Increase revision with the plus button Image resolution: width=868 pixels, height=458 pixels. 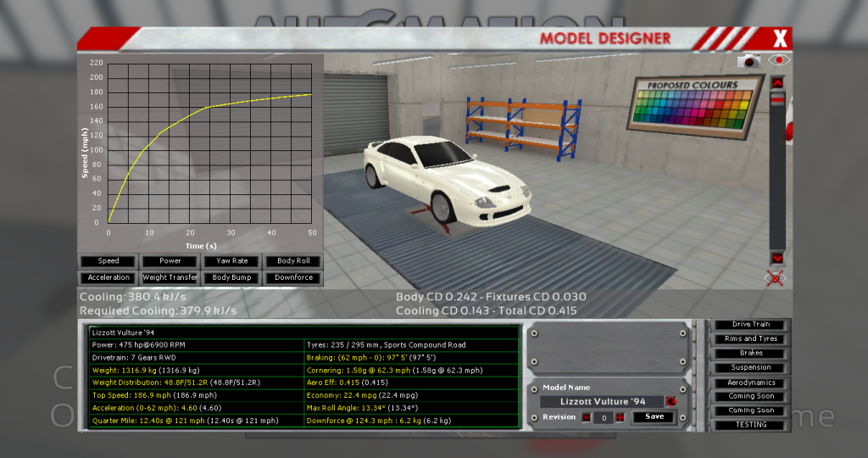[620, 417]
